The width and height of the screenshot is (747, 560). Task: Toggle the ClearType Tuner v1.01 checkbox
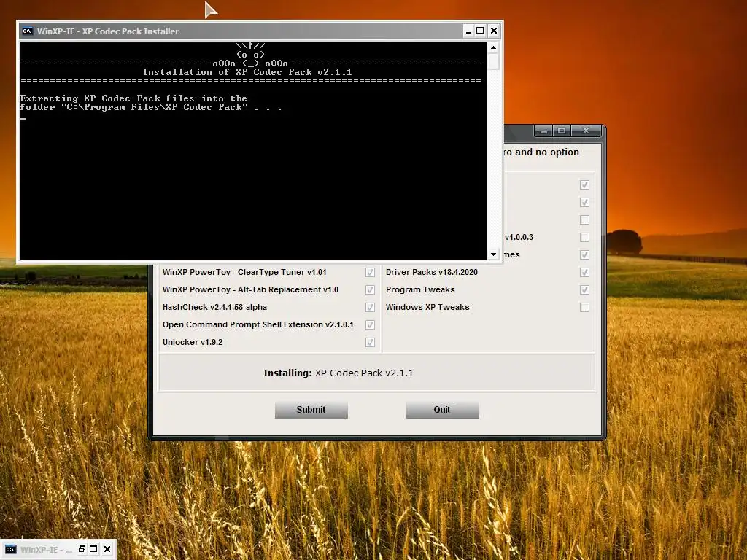[370, 272]
